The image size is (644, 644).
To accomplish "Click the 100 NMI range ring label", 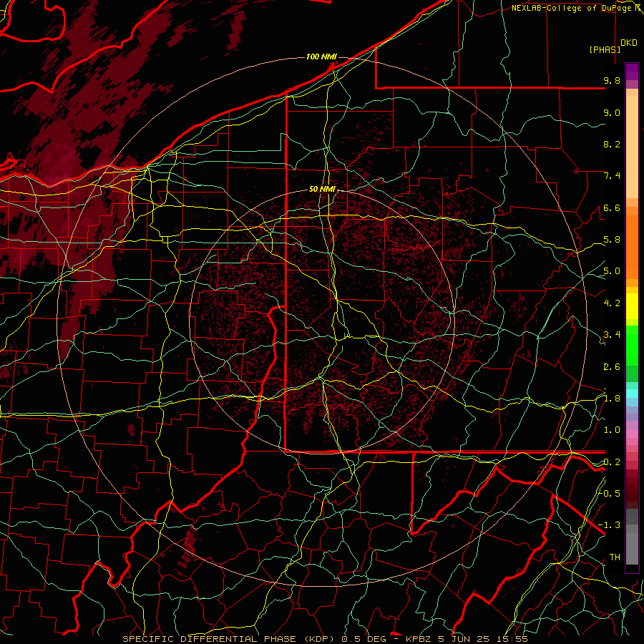I will pos(321,57).
